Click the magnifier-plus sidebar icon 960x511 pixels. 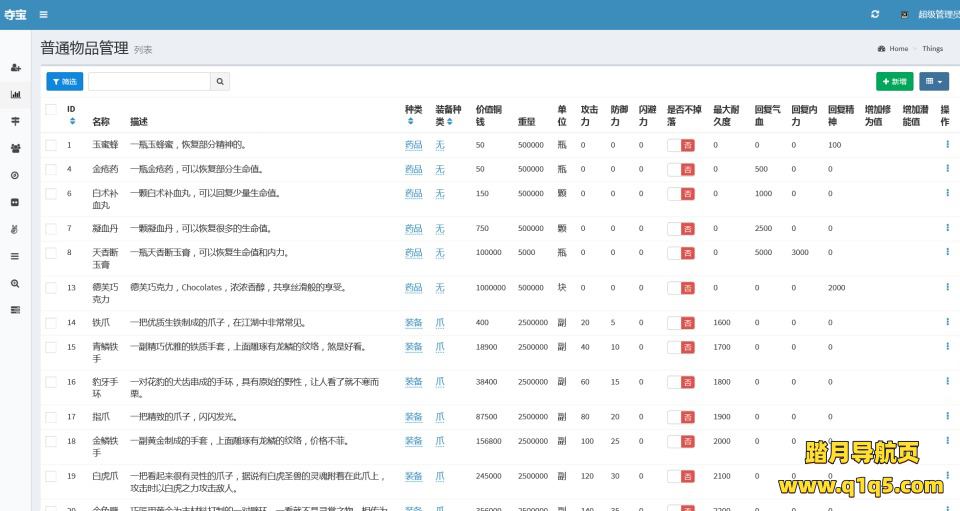15,283
